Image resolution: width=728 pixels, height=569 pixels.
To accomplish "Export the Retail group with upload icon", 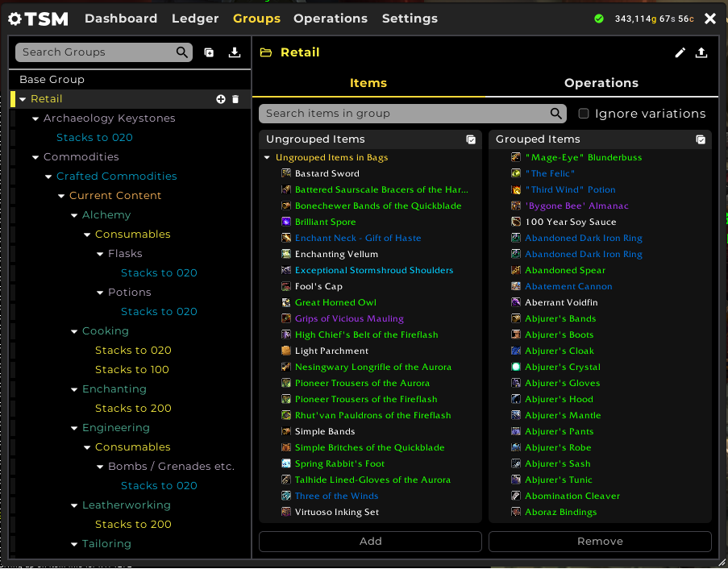I will [x=701, y=52].
